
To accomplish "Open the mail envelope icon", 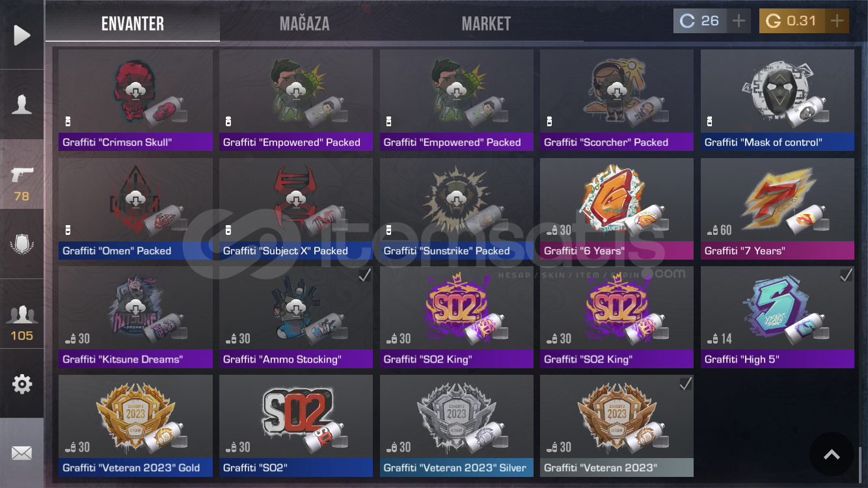I will [x=22, y=453].
